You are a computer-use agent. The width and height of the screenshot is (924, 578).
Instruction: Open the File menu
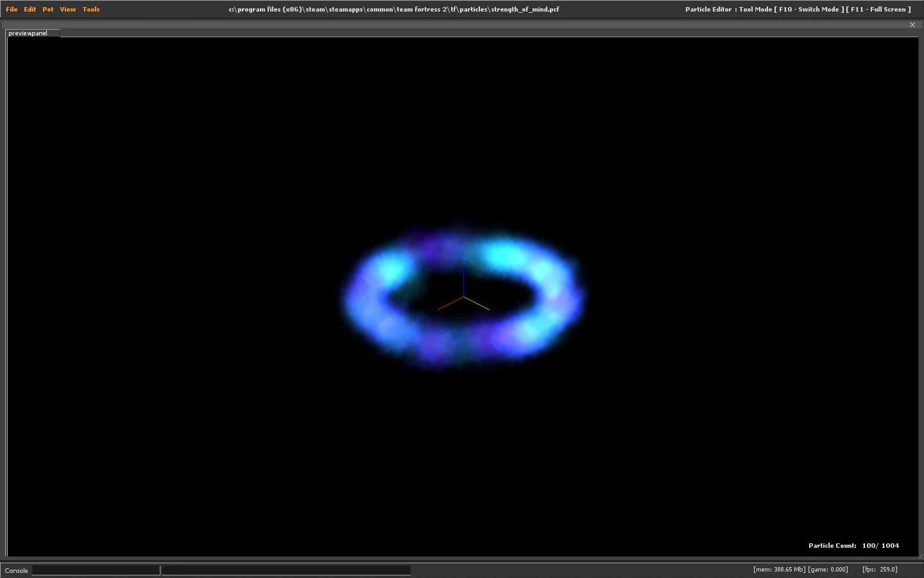[12, 10]
